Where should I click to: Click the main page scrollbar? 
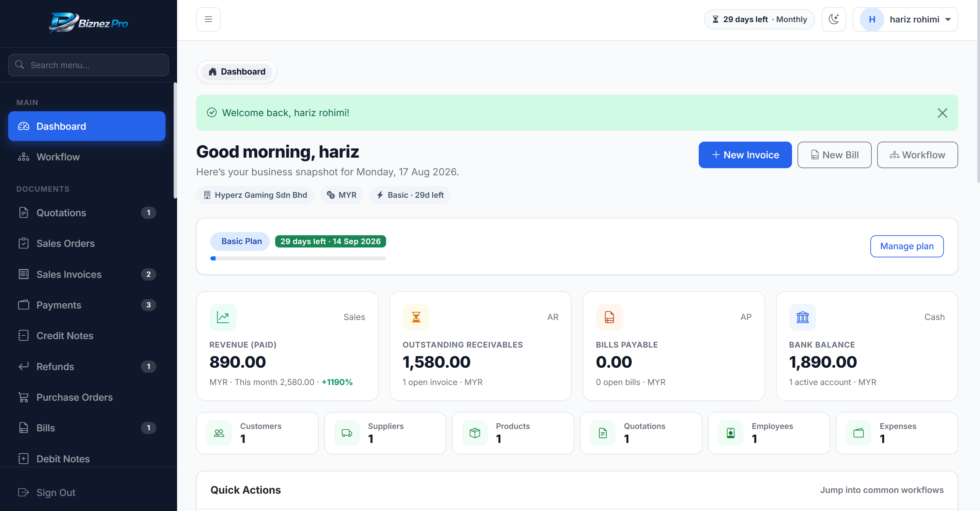click(x=978, y=91)
